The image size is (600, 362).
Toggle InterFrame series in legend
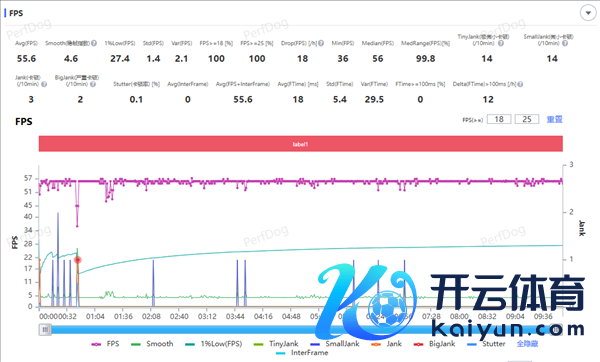(302, 353)
